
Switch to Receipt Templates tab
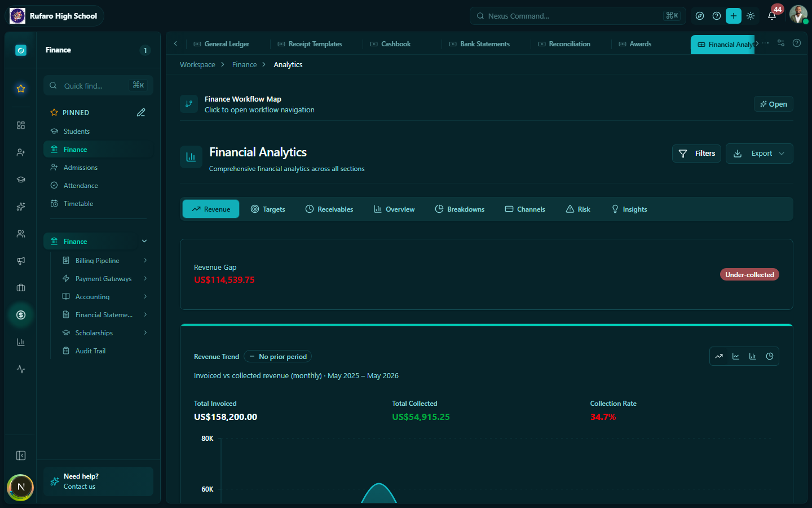pos(310,44)
